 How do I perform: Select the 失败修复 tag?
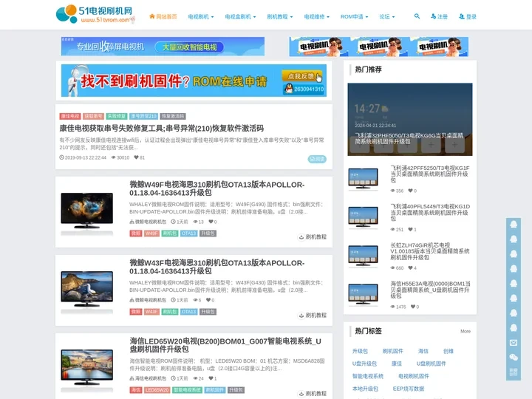point(117,116)
